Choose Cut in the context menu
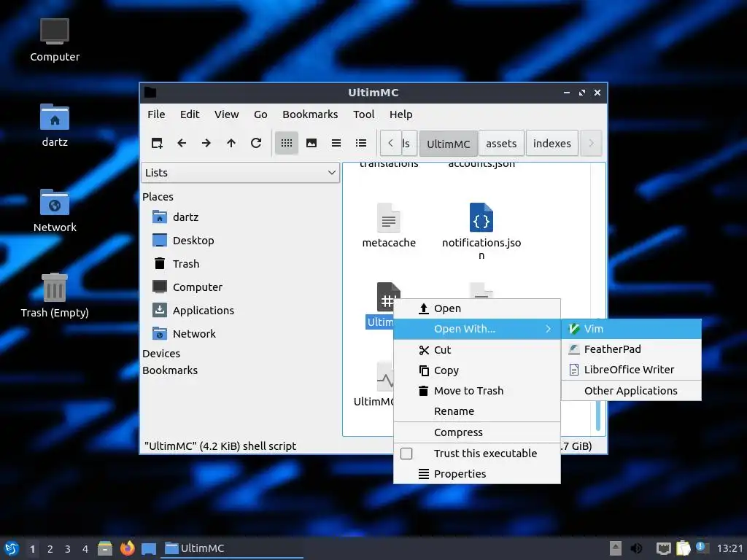Viewport: 747px width, 560px height. click(x=477, y=350)
